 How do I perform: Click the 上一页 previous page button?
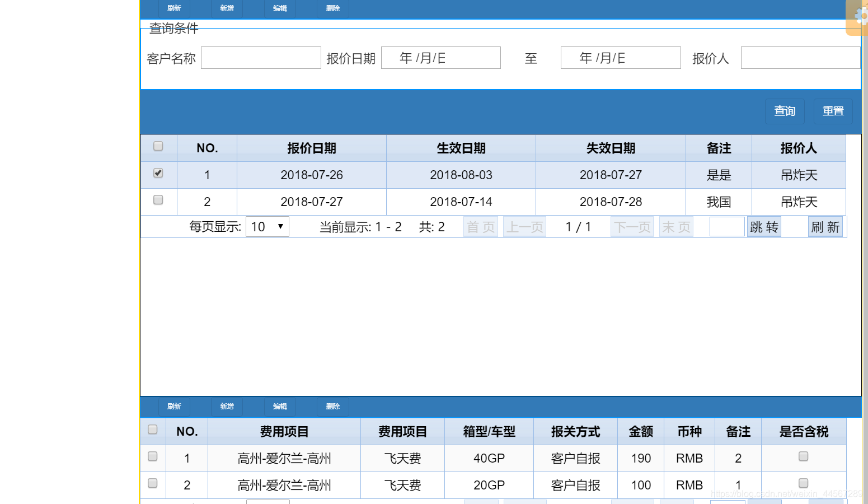click(524, 227)
